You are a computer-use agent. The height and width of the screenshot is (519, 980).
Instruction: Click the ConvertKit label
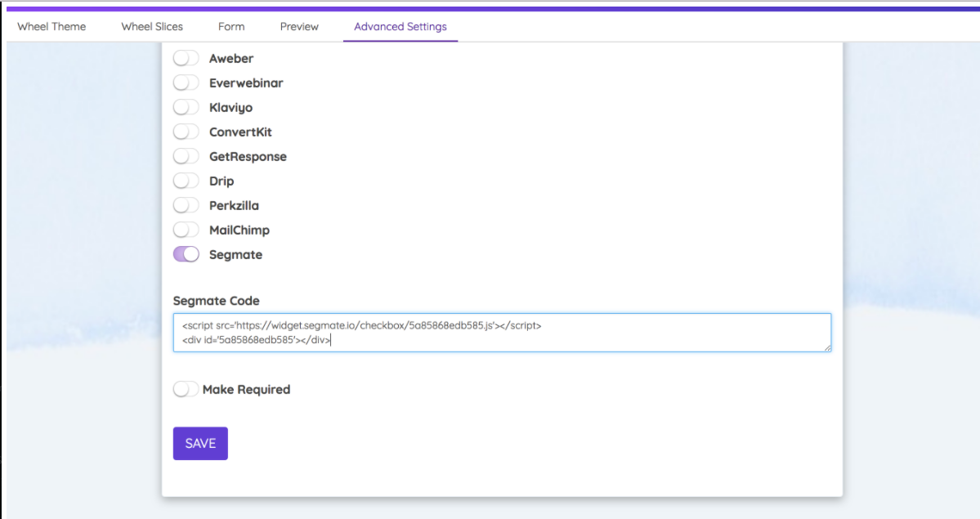point(240,132)
